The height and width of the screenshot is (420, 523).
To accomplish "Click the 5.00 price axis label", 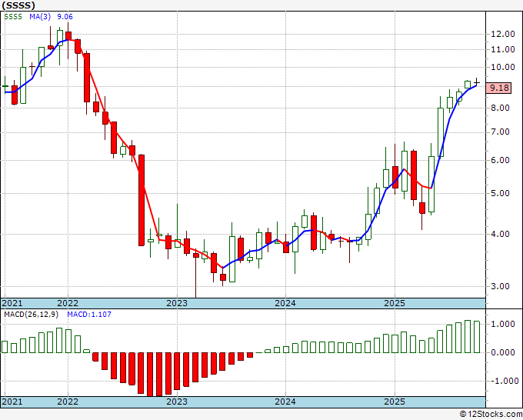I will [x=500, y=194].
